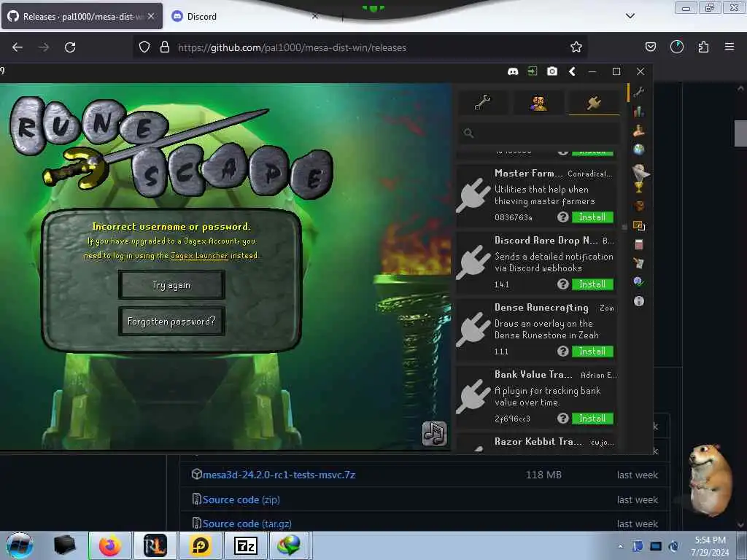Click the tracking protection shield icon
This screenshot has height=560, width=747.
click(144, 47)
